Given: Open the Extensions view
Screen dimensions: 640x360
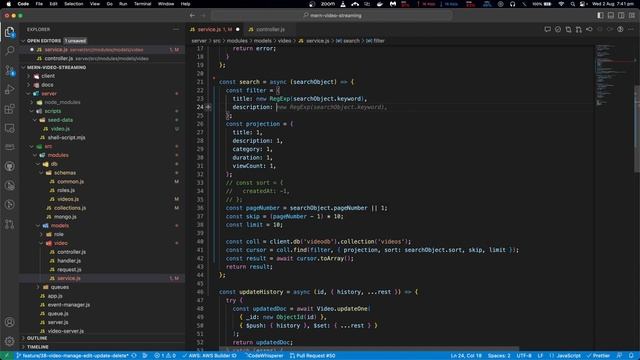Looking at the screenshot, I should pyautogui.click(x=9, y=109).
